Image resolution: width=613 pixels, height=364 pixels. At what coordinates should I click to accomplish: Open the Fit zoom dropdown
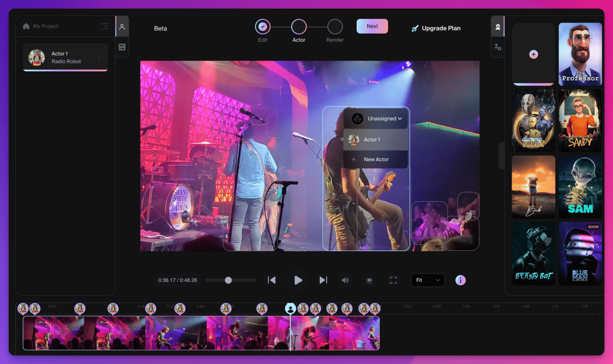click(427, 280)
